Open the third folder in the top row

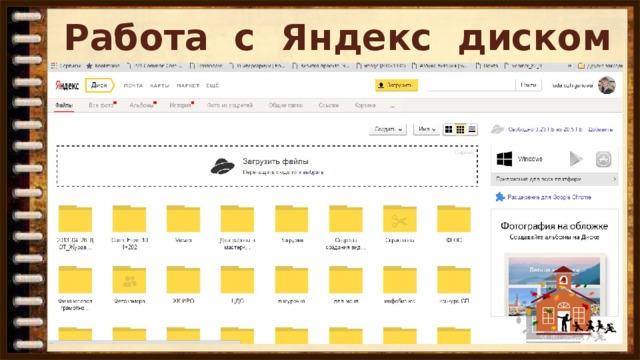(183, 219)
